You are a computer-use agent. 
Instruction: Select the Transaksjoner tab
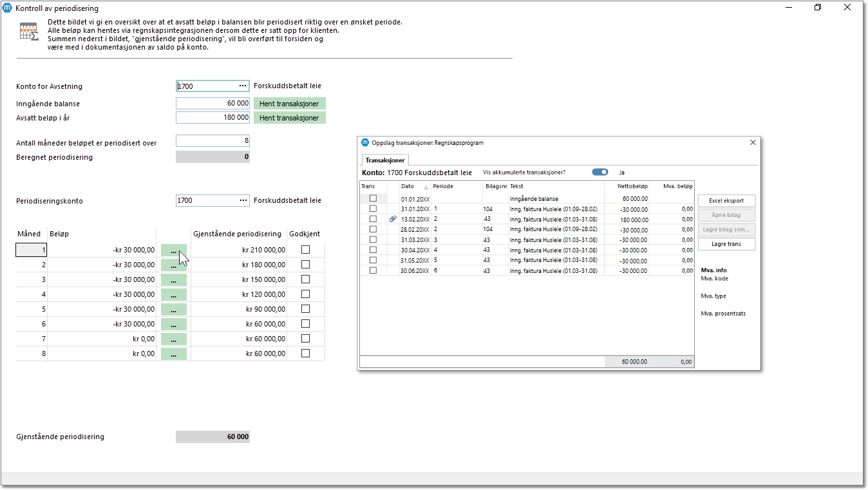pos(385,160)
